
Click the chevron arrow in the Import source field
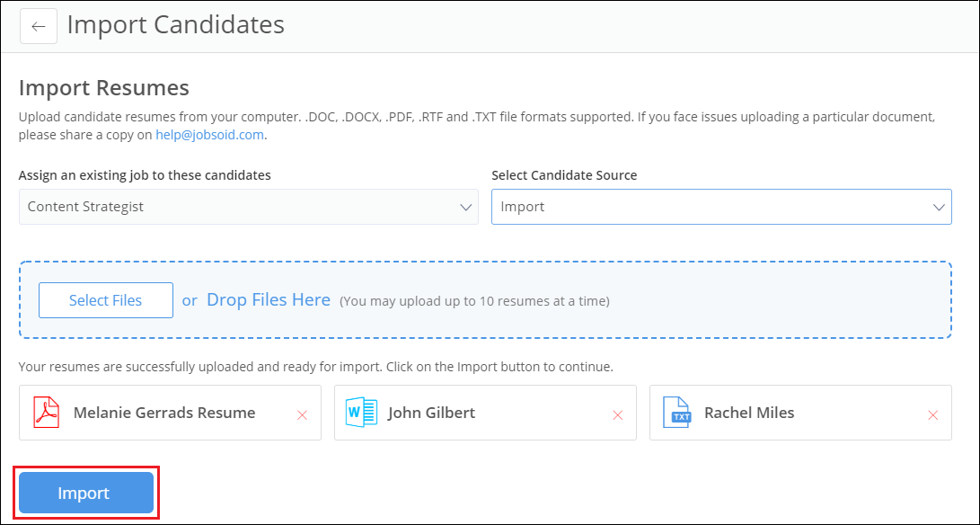(x=939, y=207)
